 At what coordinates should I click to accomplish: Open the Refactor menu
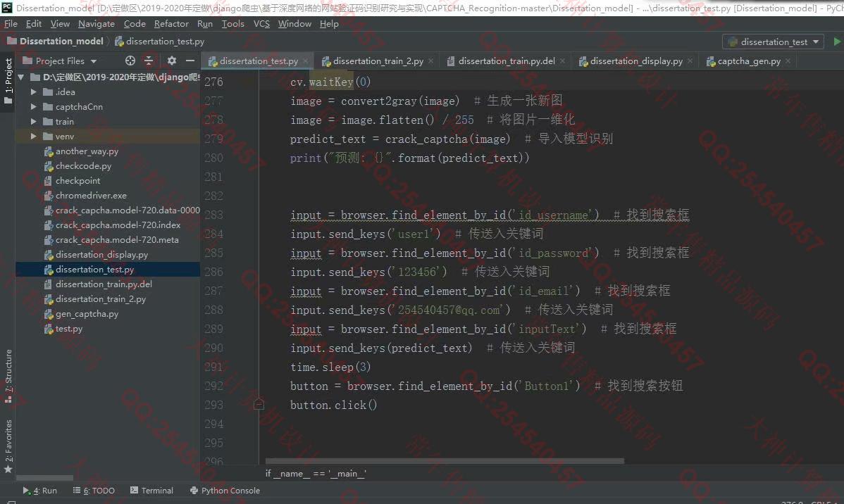(x=171, y=23)
